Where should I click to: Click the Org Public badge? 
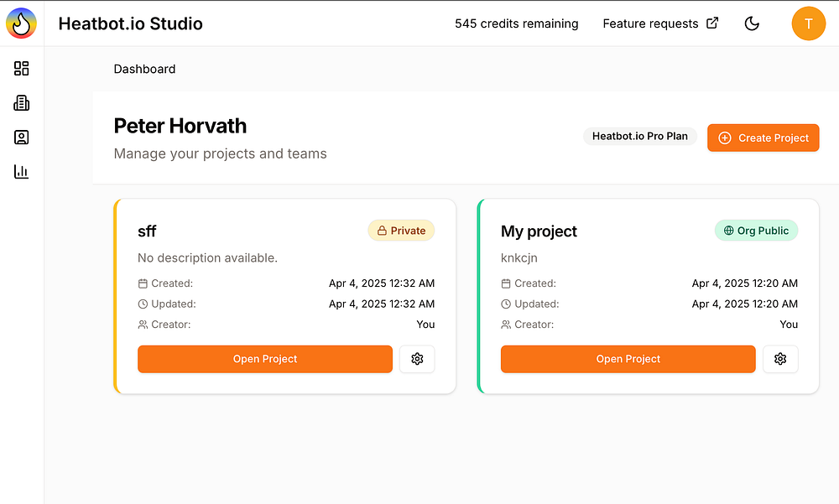[756, 231]
